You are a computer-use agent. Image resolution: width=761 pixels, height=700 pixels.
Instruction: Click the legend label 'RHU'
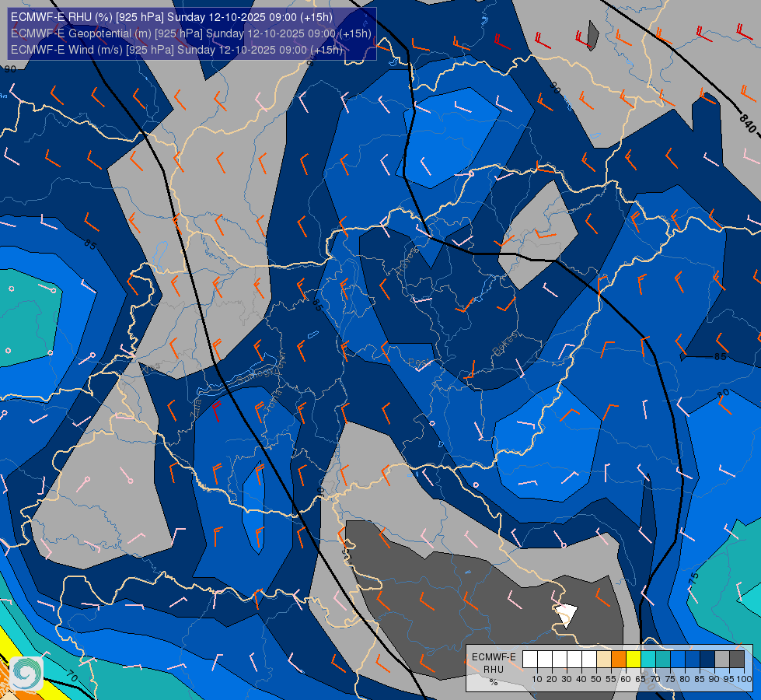tap(494, 670)
